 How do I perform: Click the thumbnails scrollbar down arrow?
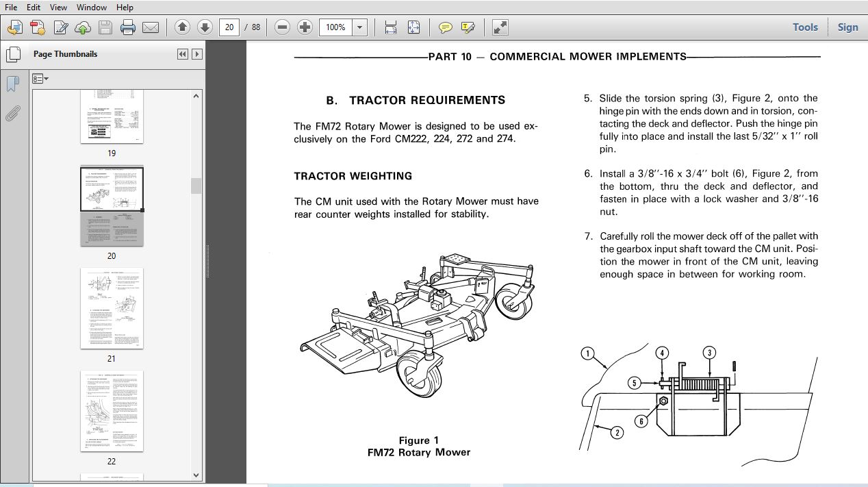tap(196, 475)
